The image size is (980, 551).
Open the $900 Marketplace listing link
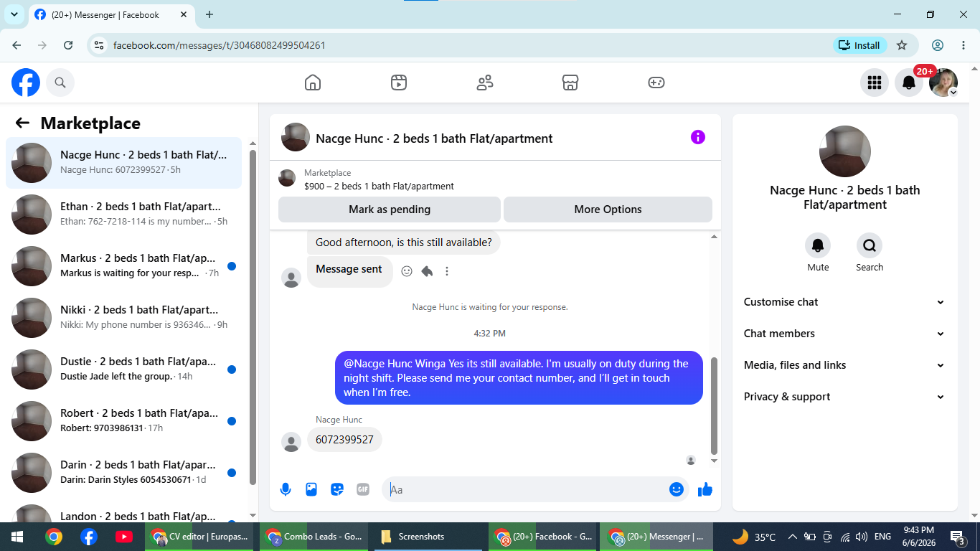click(x=379, y=186)
